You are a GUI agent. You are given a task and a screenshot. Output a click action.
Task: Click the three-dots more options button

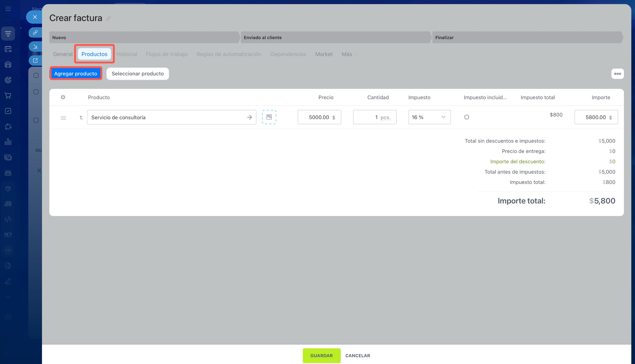(617, 74)
